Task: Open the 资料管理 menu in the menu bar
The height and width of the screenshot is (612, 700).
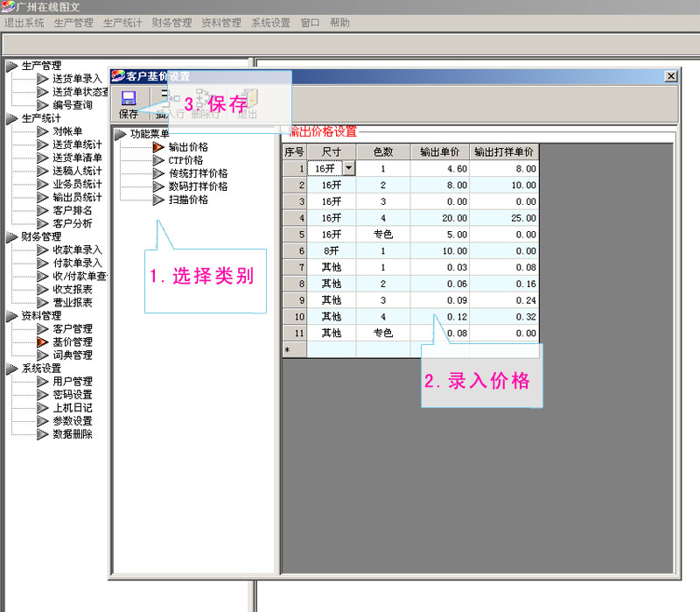Action: pos(221,23)
